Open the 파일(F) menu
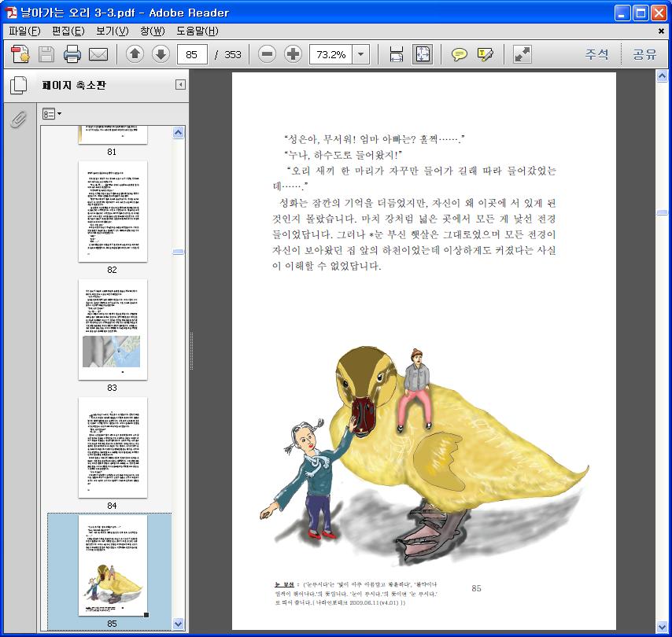Image resolution: width=672 pixels, height=637 pixels. [24, 31]
